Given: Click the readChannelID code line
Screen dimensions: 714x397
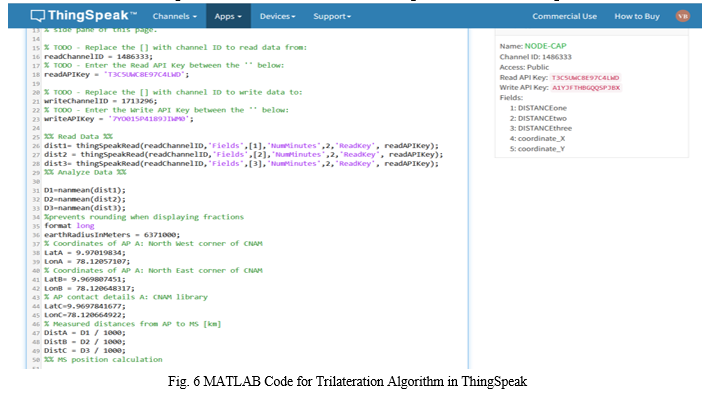Looking at the screenshot, I should (98, 56).
